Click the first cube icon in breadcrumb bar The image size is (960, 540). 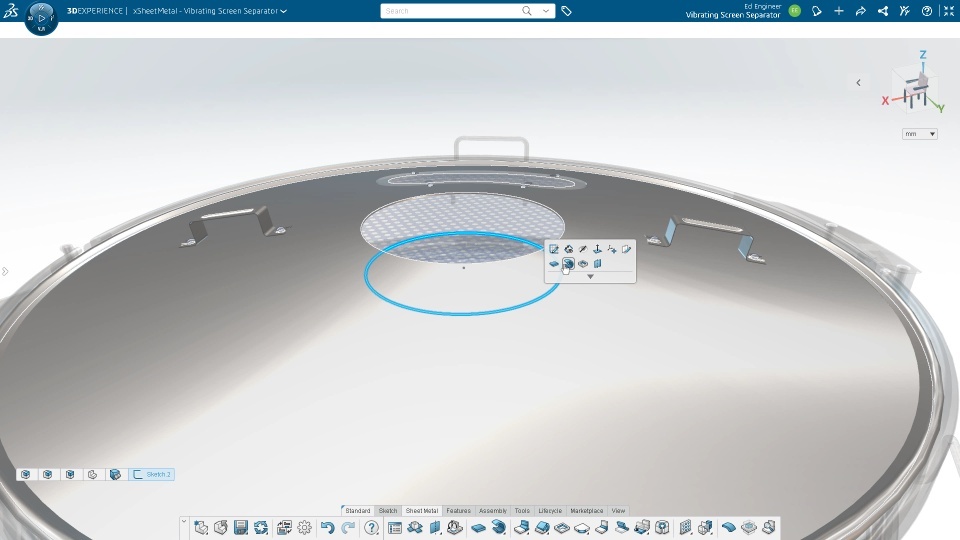pos(26,474)
